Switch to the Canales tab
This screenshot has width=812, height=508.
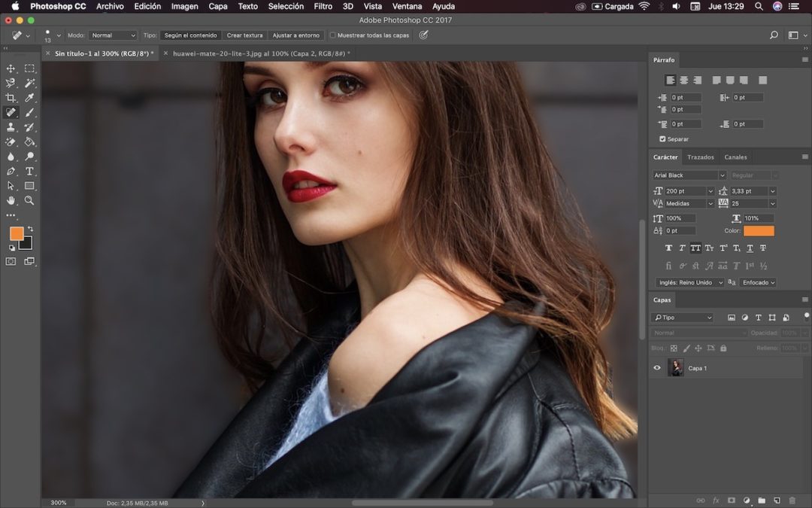tap(735, 157)
